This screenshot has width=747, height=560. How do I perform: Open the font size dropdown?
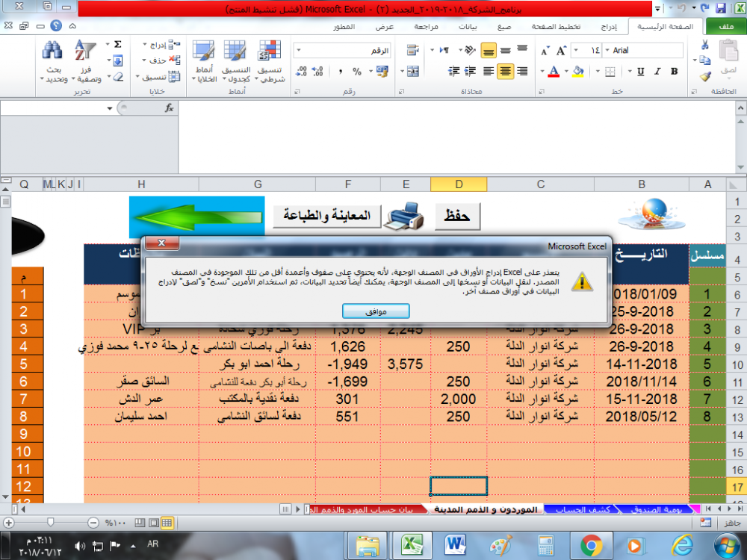tap(576, 51)
